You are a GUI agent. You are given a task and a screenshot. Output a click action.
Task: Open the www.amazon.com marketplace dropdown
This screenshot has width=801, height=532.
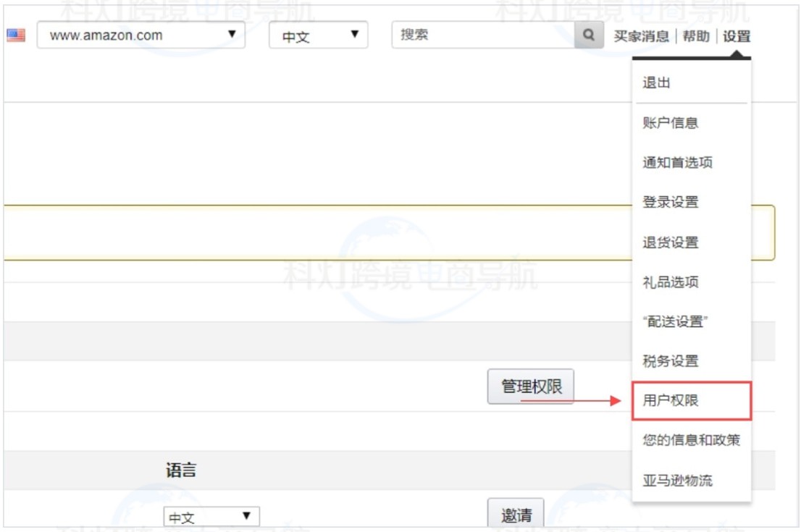[141, 33]
